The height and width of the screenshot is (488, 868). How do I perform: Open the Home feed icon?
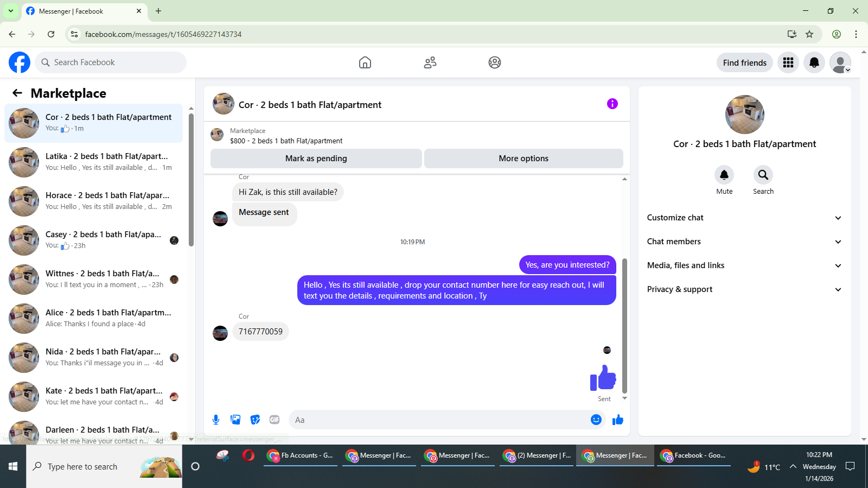(x=365, y=62)
